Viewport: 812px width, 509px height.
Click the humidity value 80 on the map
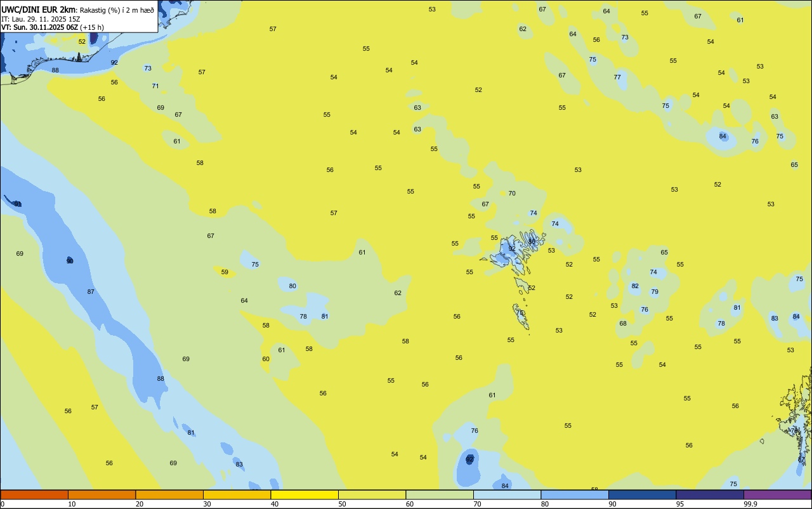[292, 286]
